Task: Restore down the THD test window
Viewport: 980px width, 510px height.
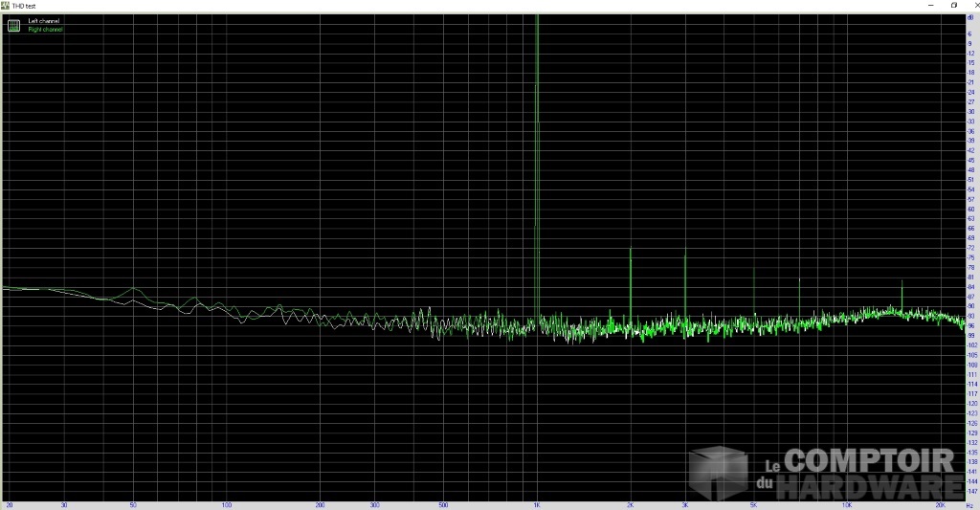Action: point(952,5)
